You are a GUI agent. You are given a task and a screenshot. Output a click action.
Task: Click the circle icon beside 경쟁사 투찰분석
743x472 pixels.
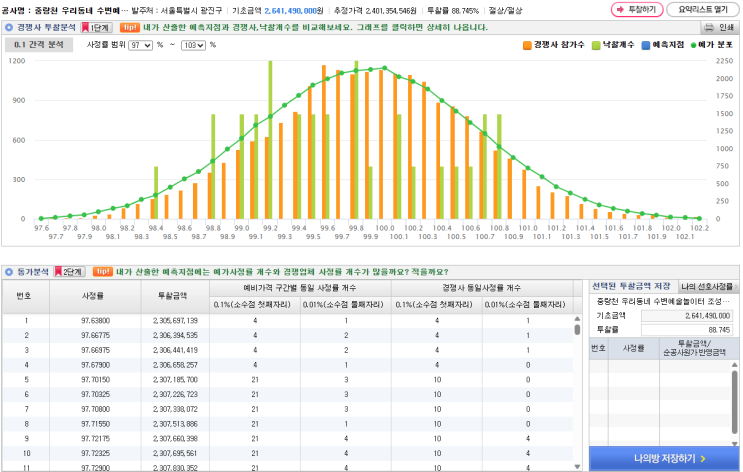click(9, 27)
